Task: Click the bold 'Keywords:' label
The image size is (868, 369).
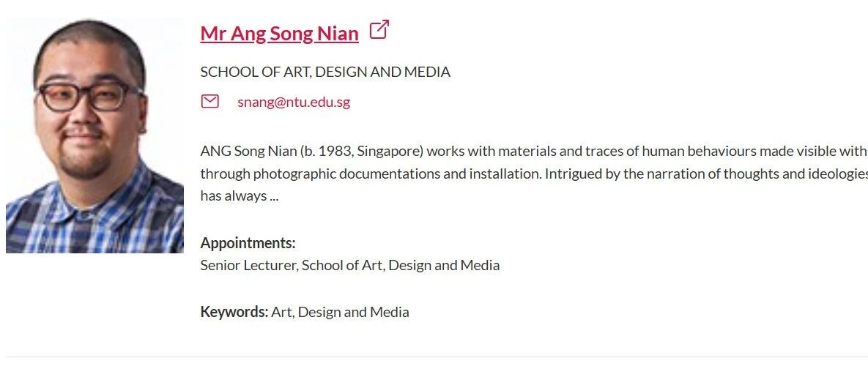Action: 234,312
